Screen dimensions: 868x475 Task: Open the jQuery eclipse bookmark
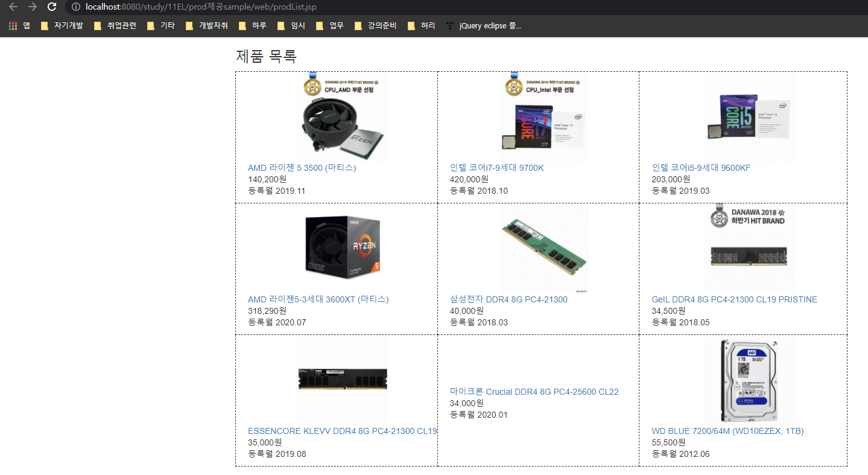(484, 26)
